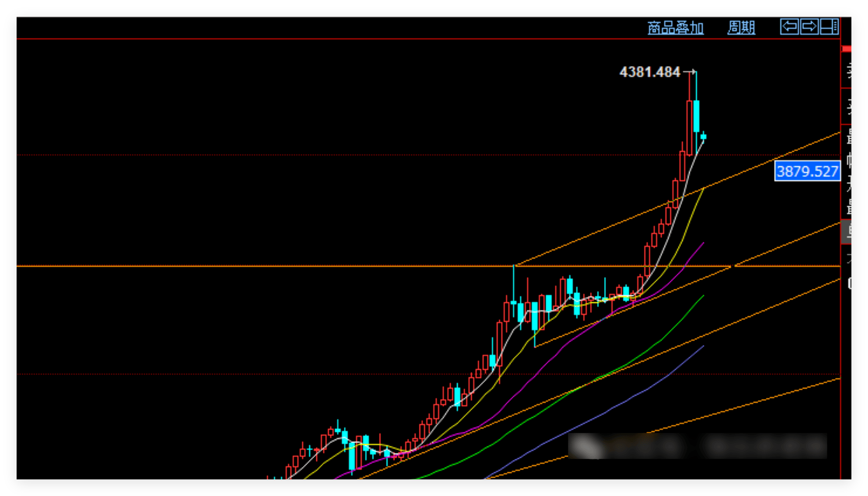Image resolution: width=868 pixels, height=496 pixels.
Task: Open the 周期 period link
Action: coord(741,28)
